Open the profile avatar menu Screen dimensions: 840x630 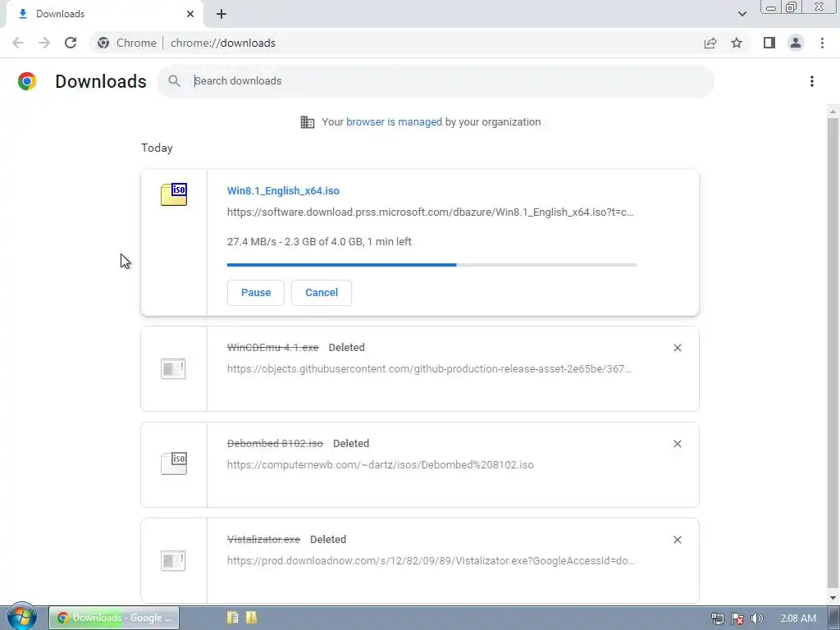(x=796, y=43)
